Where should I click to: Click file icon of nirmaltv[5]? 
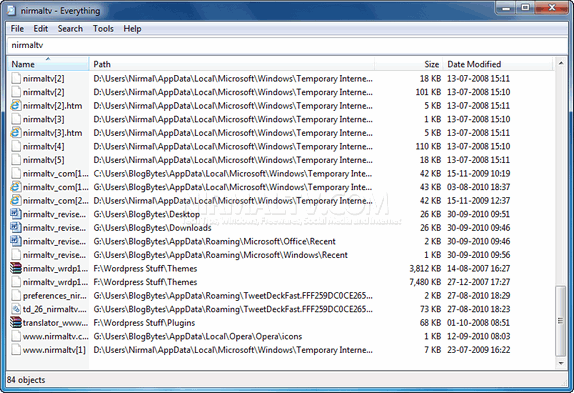pos(16,160)
